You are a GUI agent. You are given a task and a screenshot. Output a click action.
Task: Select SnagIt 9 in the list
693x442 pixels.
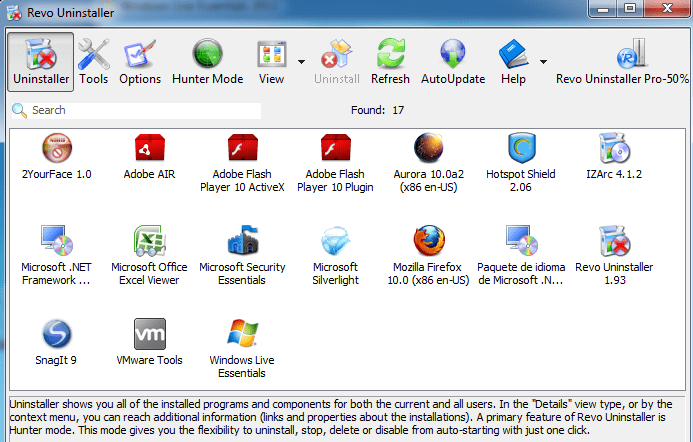point(56,342)
